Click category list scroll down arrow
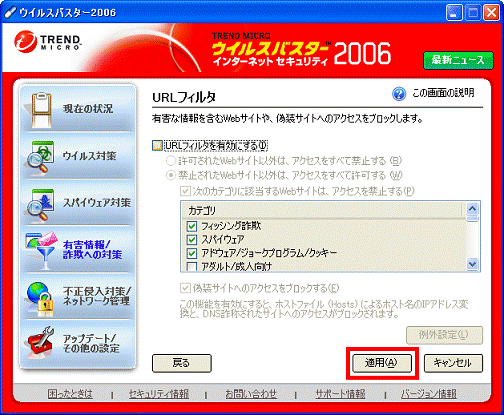Viewport: 504px width, 415px height. (x=472, y=264)
